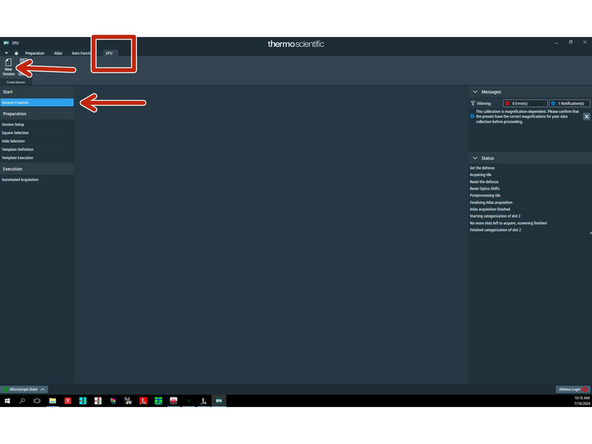Open the home icon in the ribbon

pos(16,53)
